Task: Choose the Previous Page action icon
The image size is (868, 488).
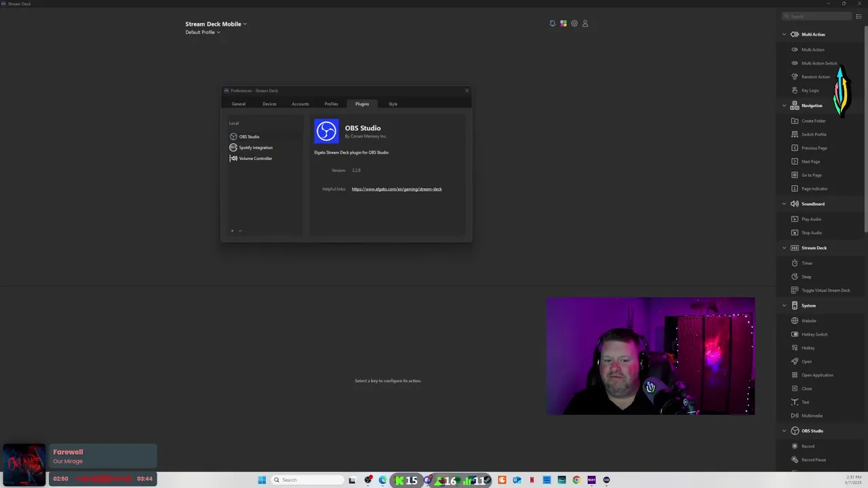Action: coord(795,148)
